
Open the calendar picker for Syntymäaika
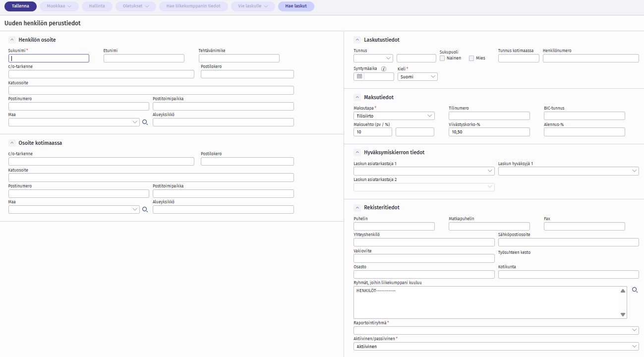(x=359, y=77)
